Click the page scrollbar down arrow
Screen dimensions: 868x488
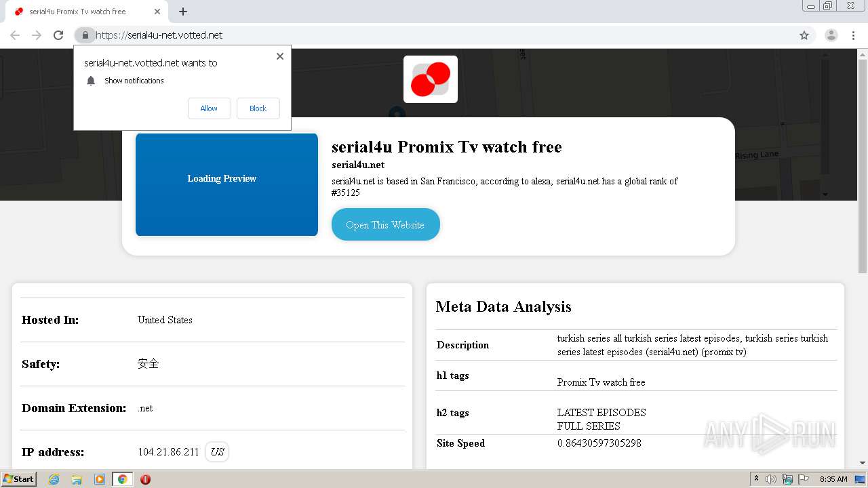863,463
